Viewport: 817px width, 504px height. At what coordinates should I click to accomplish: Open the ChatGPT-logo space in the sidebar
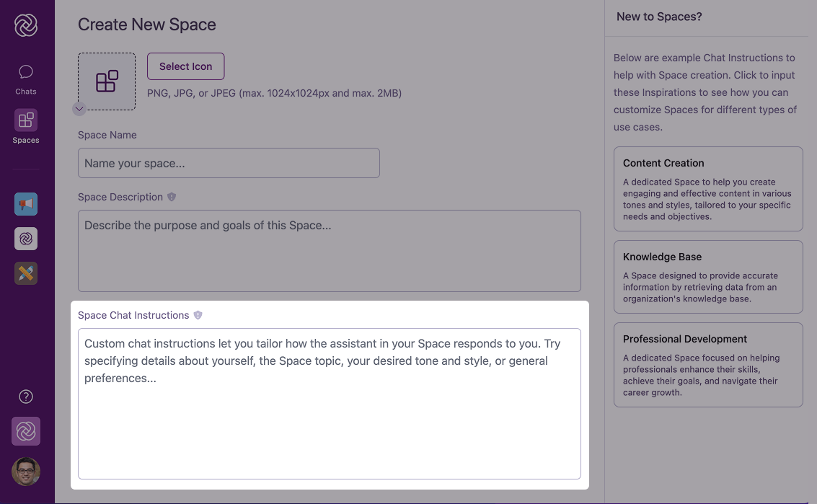tap(25, 239)
